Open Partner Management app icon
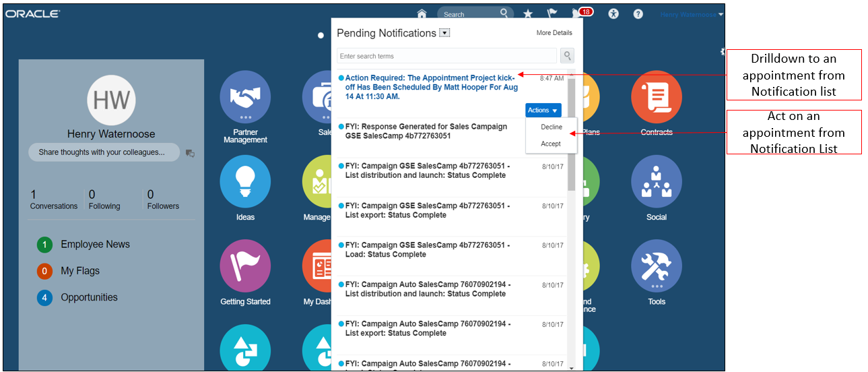 click(x=245, y=96)
